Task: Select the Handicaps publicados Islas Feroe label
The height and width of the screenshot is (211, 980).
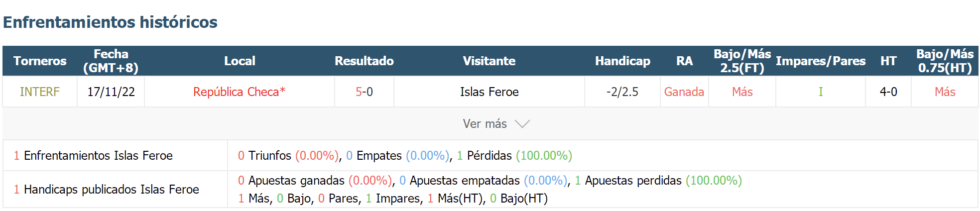Action: click(x=106, y=190)
